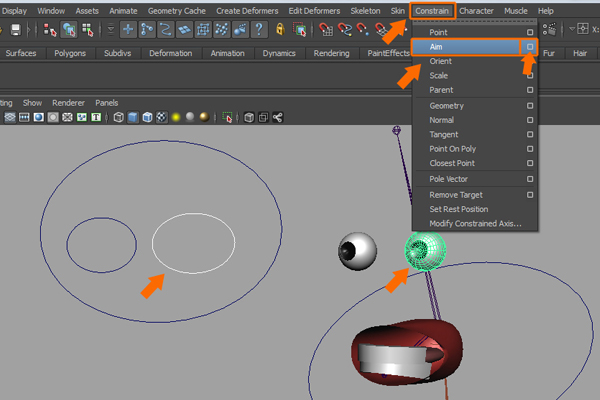Viewport: 600px width, 400px height.
Task: Toggle the surfaces selection mask icon
Action: tap(184, 29)
